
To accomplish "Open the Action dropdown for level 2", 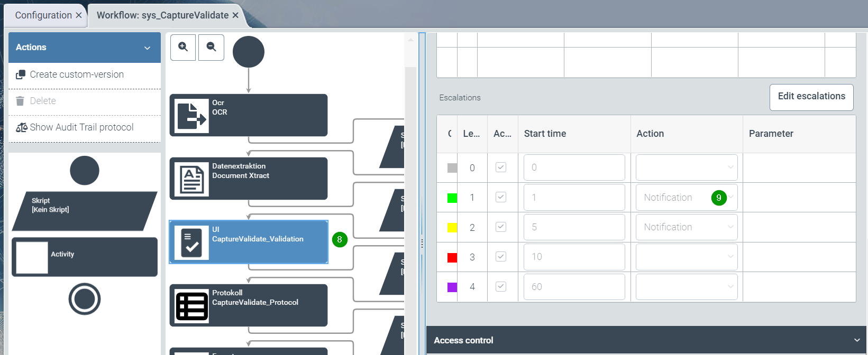I will (686, 227).
